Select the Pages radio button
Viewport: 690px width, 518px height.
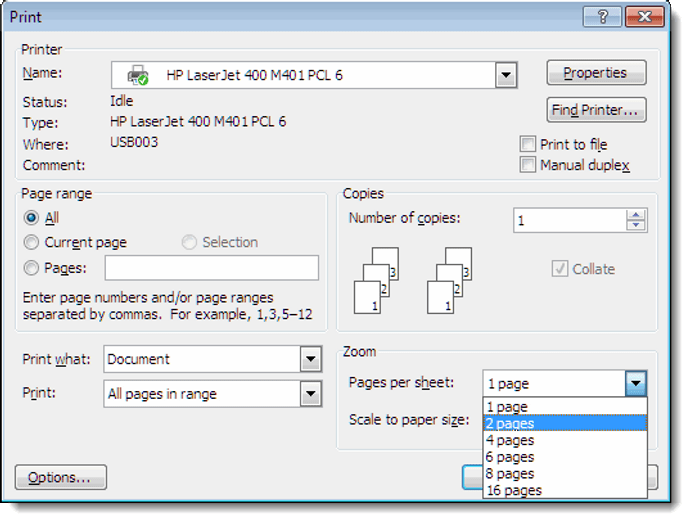31,268
